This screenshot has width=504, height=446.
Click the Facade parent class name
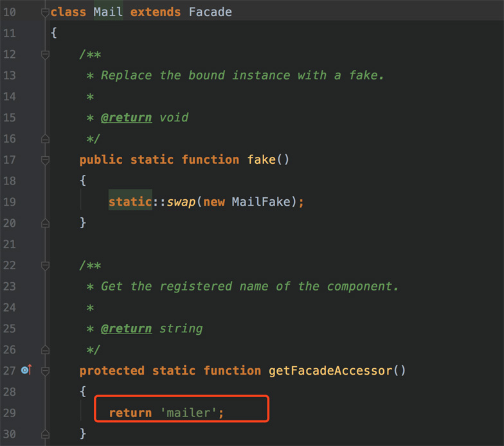point(210,12)
